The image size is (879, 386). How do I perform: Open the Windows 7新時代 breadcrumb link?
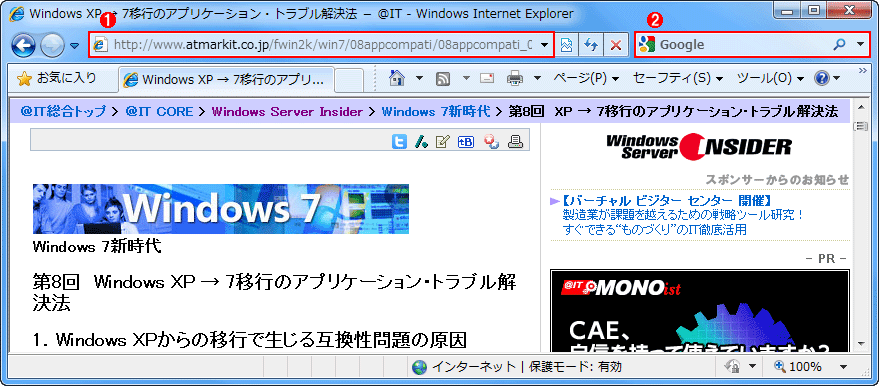click(436, 112)
